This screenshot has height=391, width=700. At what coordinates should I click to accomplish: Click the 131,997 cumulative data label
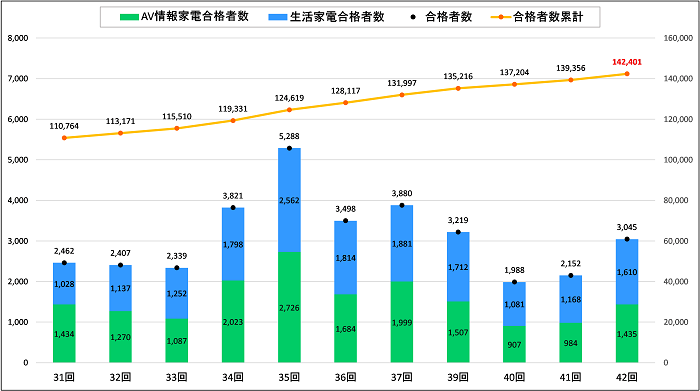pos(402,83)
